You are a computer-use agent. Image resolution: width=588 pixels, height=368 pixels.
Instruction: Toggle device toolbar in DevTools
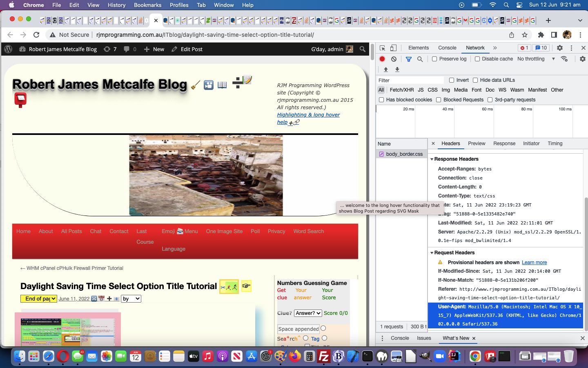pyautogui.click(x=393, y=48)
